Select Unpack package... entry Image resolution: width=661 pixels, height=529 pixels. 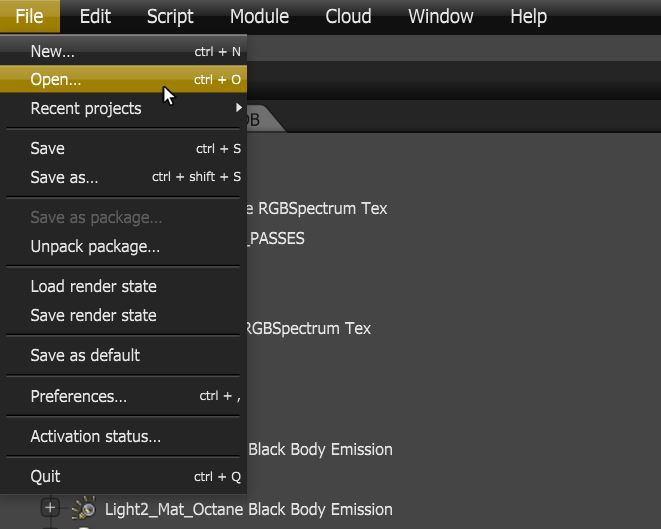tap(124, 246)
